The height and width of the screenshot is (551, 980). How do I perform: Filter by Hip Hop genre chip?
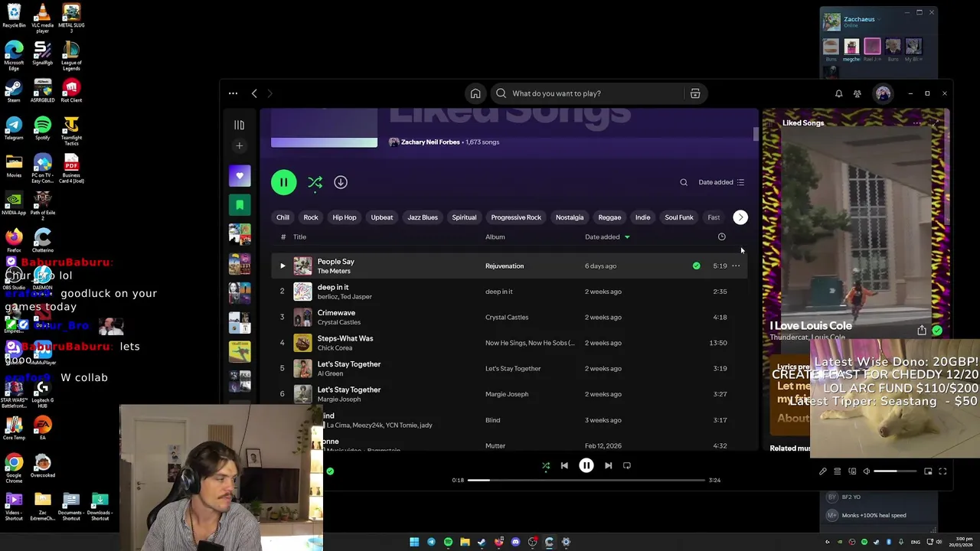(345, 217)
